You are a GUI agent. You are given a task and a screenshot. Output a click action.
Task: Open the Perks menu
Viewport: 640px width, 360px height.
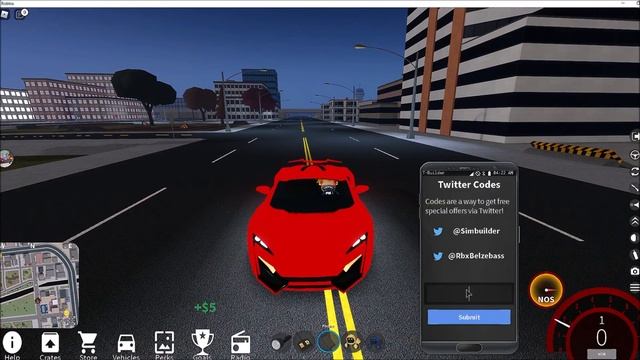(x=164, y=345)
